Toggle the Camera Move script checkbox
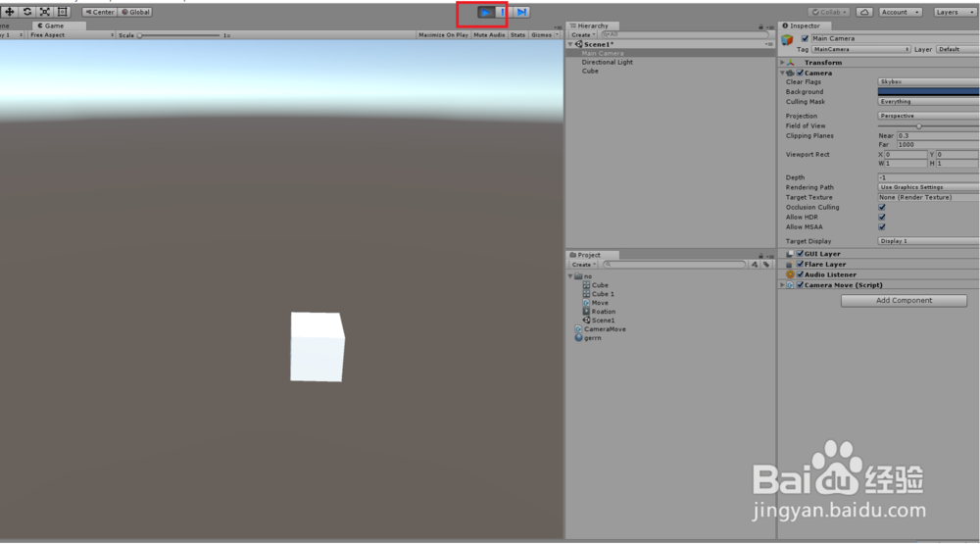Viewport: 980px width, 544px height. 800,285
